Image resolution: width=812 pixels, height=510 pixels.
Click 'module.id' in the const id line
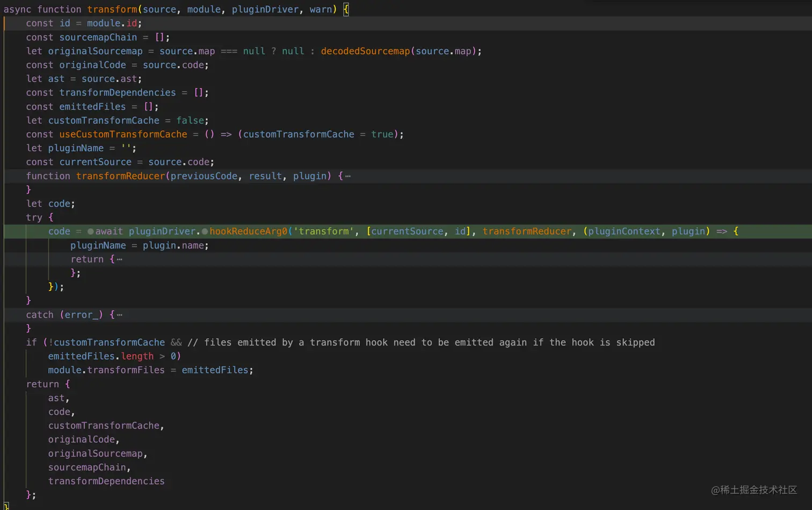(x=112, y=23)
